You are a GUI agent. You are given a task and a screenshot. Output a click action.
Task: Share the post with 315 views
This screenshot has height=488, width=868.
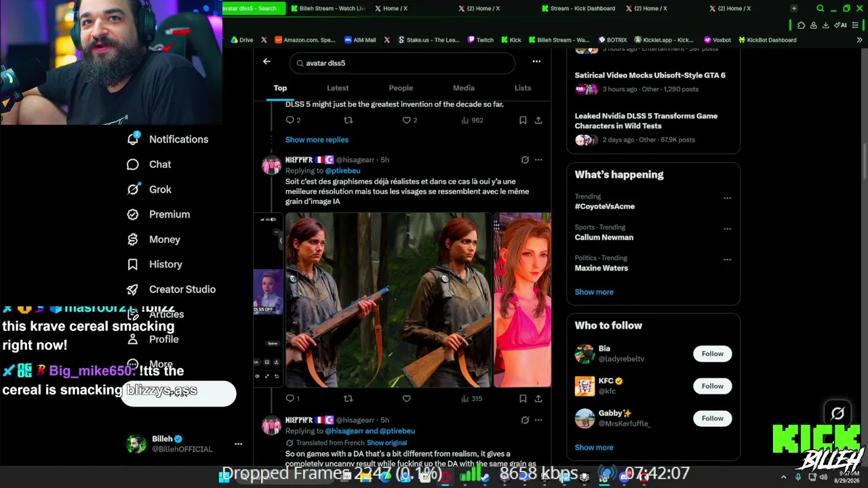pyautogui.click(x=538, y=399)
